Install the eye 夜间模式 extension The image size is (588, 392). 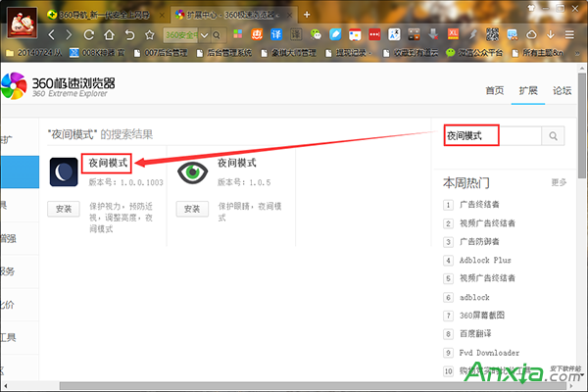pos(192,209)
